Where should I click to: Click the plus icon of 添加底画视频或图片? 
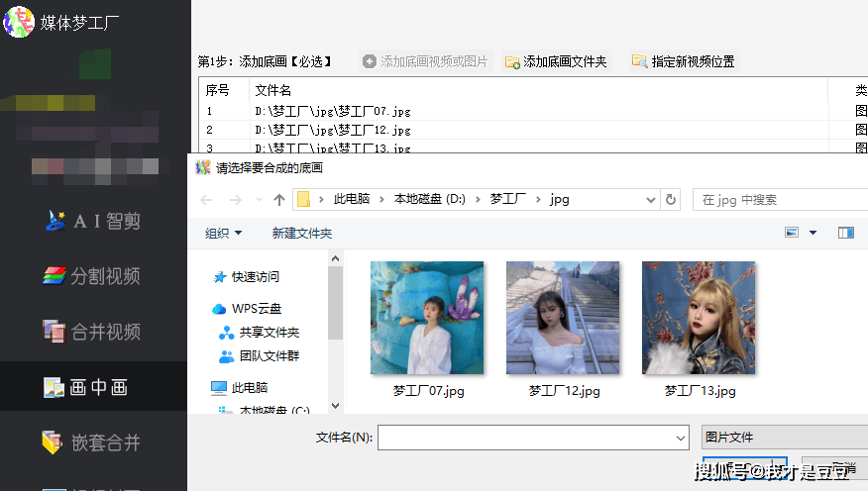(x=370, y=61)
